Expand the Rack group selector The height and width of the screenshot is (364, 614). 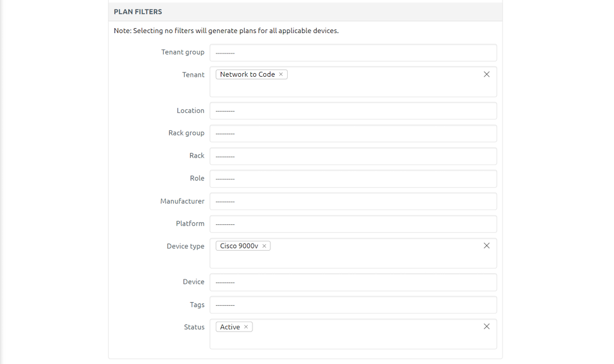pyautogui.click(x=353, y=133)
